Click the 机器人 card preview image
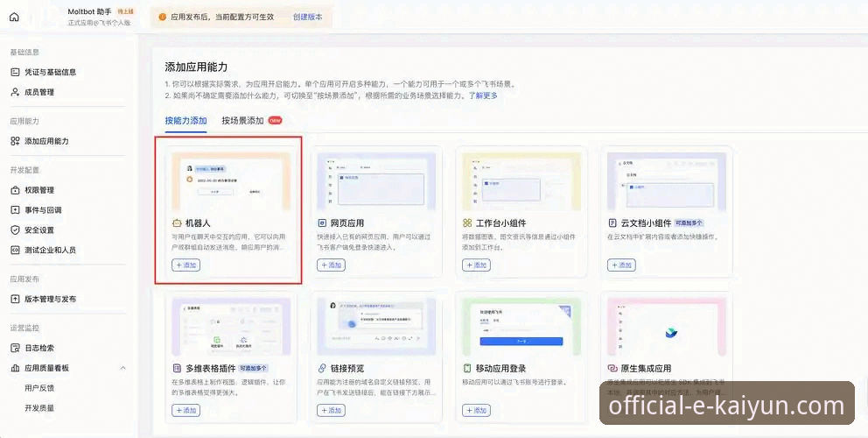 click(231, 182)
